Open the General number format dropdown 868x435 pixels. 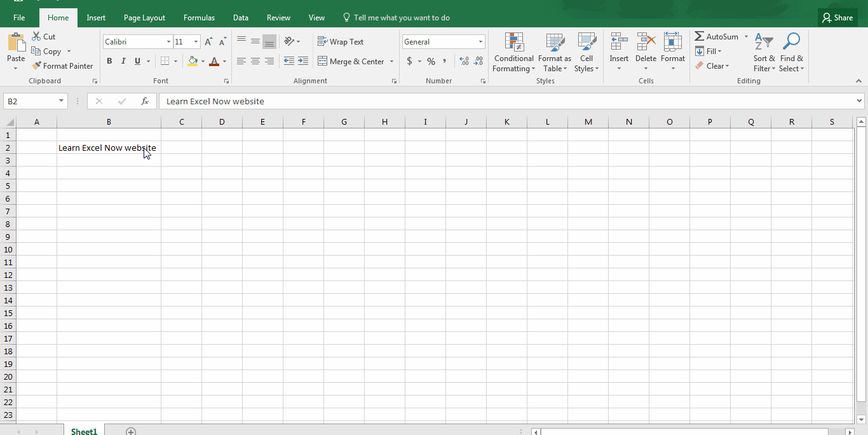[x=480, y=42]
